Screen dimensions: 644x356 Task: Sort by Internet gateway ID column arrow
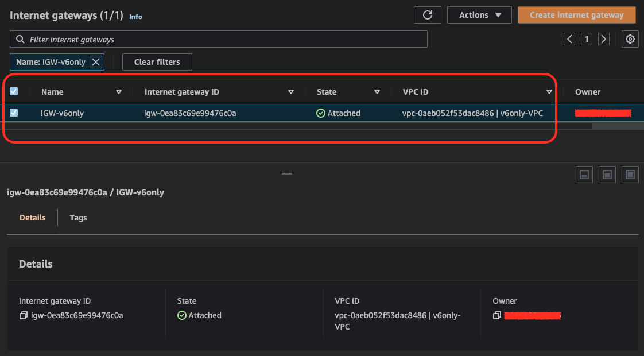click(x=291, y=92)
